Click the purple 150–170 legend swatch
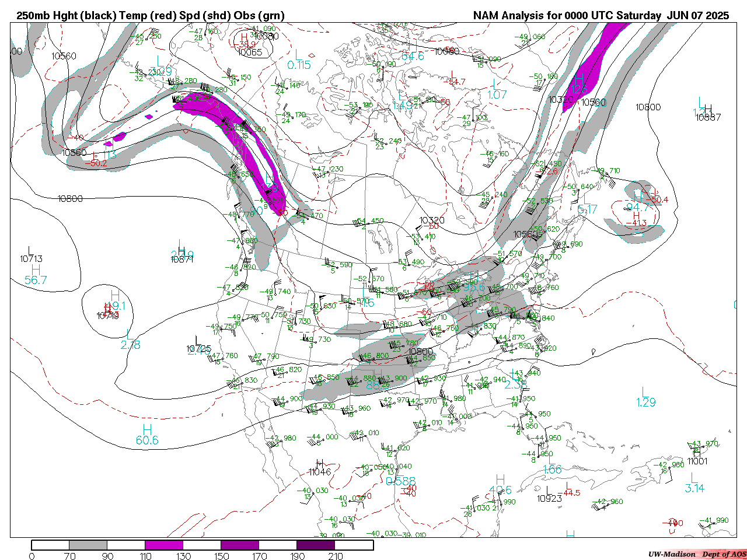 point(240,545)
